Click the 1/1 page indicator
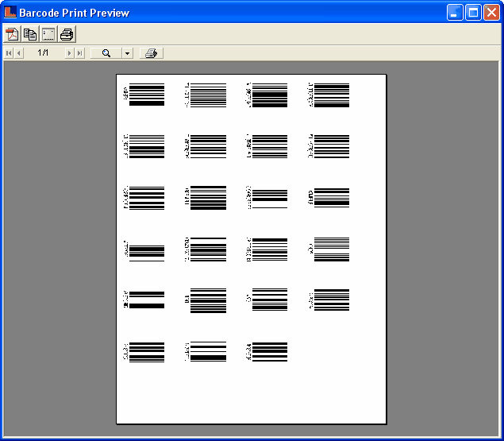Image resolution: width=504 pixels, height=441 pixels. (x=43, y=52)
